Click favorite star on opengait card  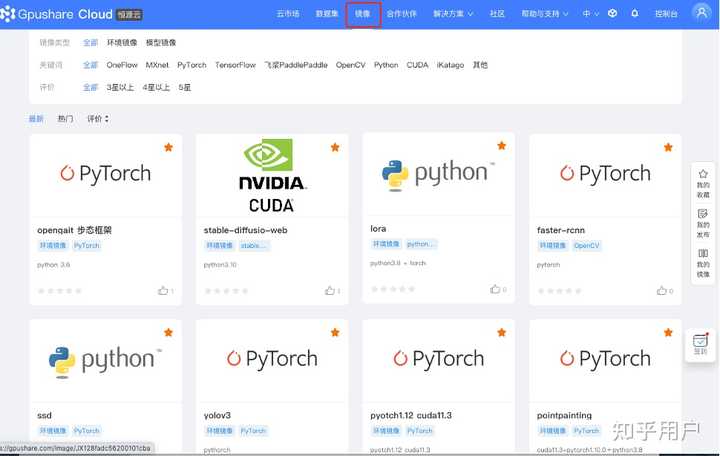[169, 147]
